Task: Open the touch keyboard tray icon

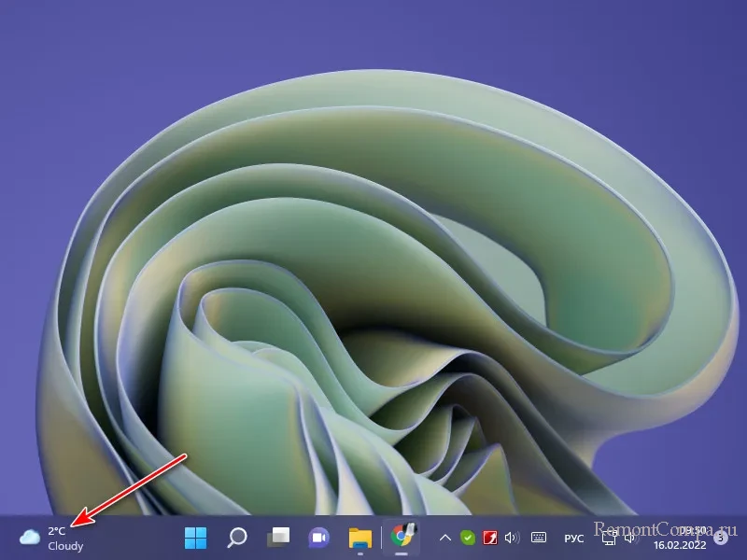Action: pyautogui.click(x=539, y=538)
